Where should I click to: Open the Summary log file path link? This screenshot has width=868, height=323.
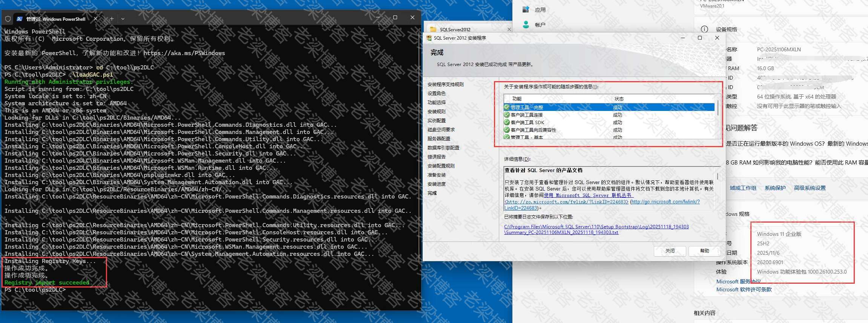click(x=596, y=229)
